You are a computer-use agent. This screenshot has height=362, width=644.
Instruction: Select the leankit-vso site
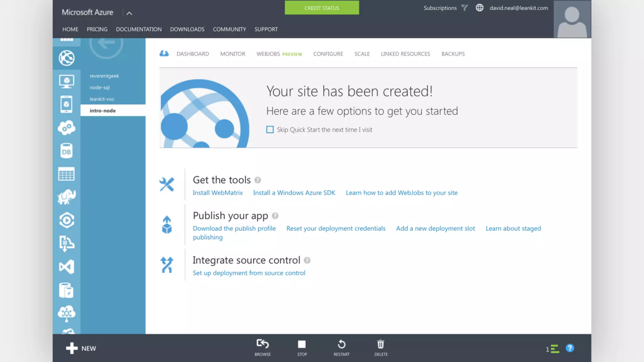click(x=102, y=99)
